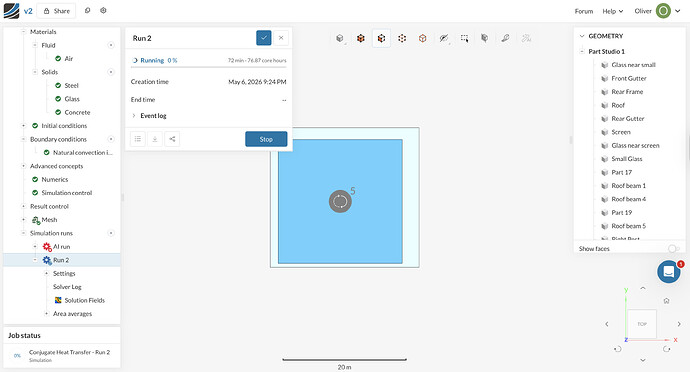Click the Share button

(x=56, y=11)
